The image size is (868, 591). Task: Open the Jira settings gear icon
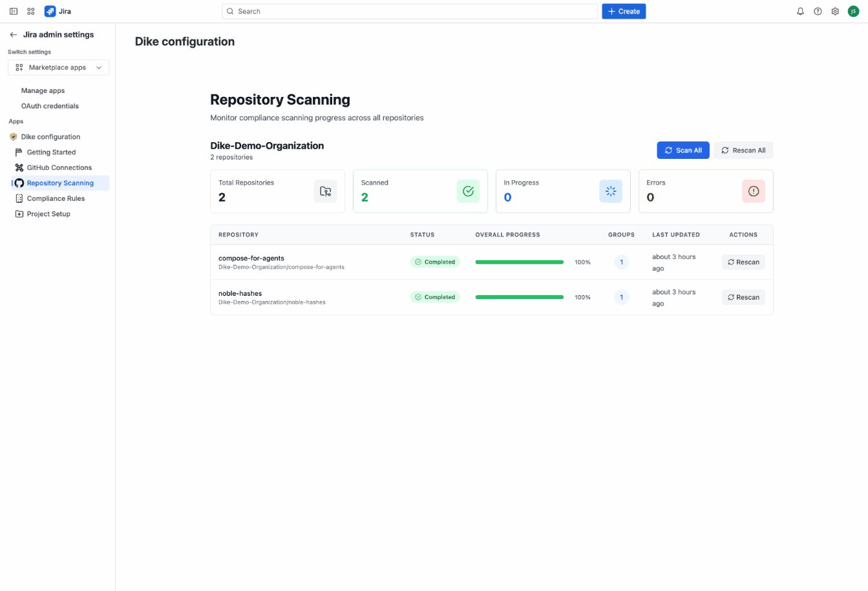click(835, 11)
